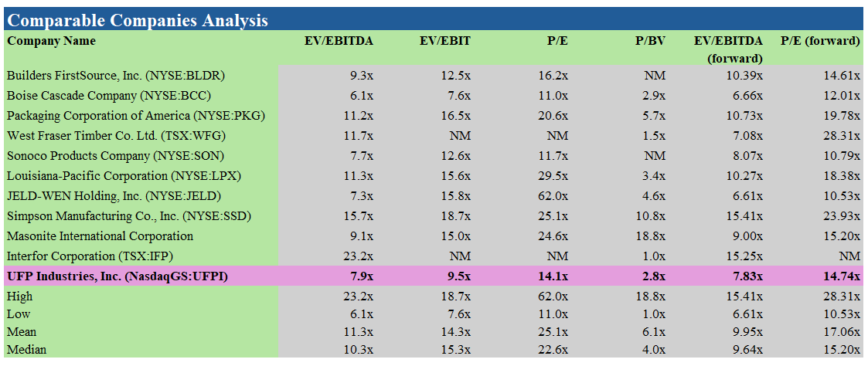Click UFP Industries' forward P/E value 14.74x
Viewport: 868px width, 366px height.
[840, 276]
